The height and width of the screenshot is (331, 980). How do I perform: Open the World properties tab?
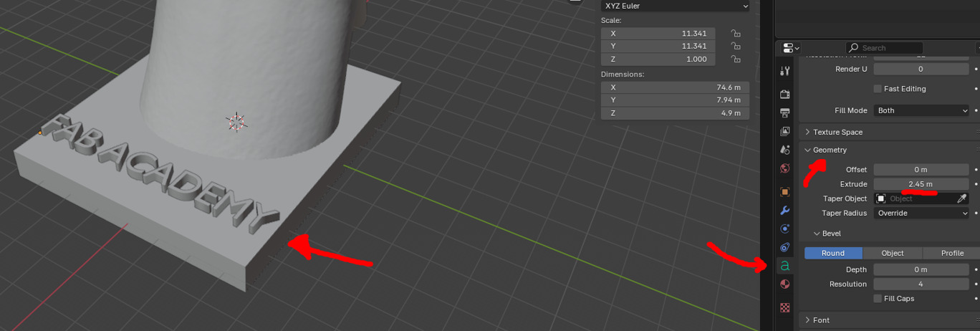coord(785,168)
